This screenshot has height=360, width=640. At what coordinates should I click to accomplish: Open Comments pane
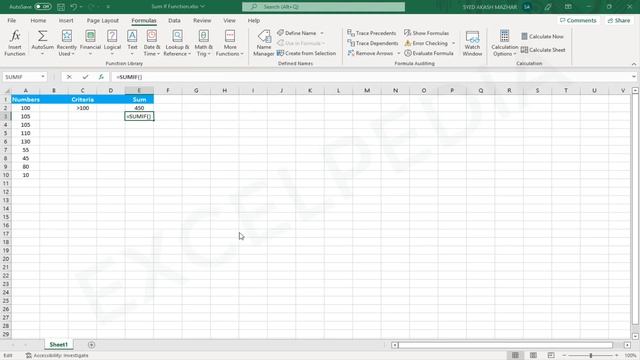click(x=578, y=20)
